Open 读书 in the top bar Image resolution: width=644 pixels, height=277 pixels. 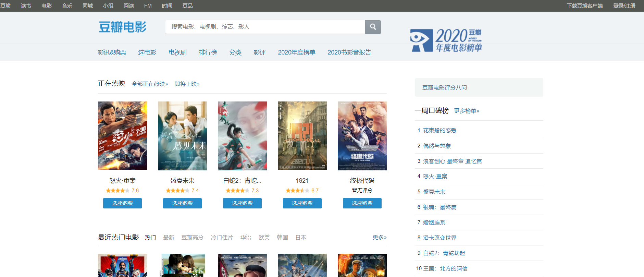(26, 6)
